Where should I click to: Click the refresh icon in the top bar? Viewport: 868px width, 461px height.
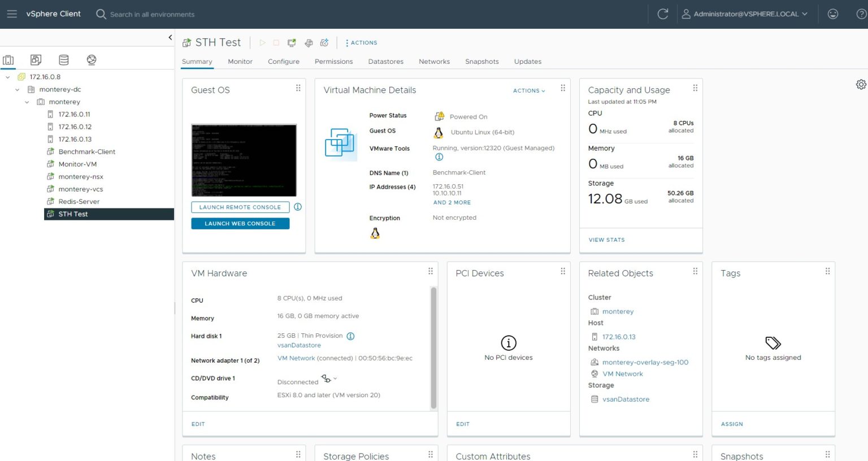(662, 14)
